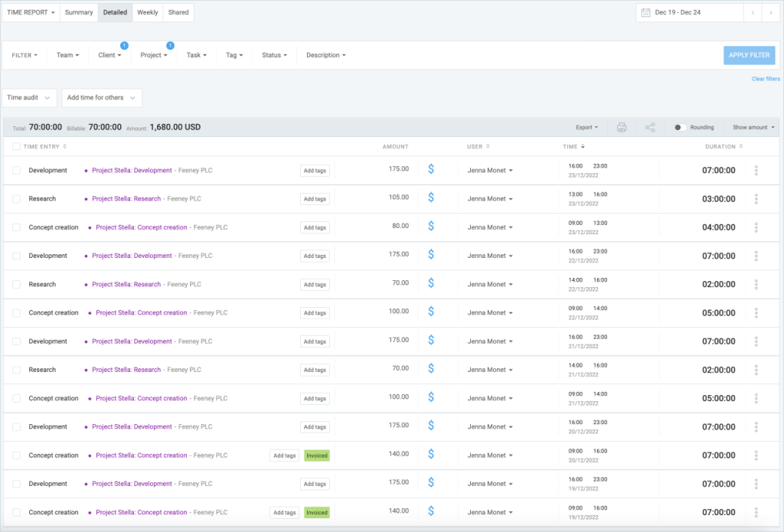Select checkbox for 22/12/2022 Research entry
Screen dimensions: 784x532
(x=17, y=285)
